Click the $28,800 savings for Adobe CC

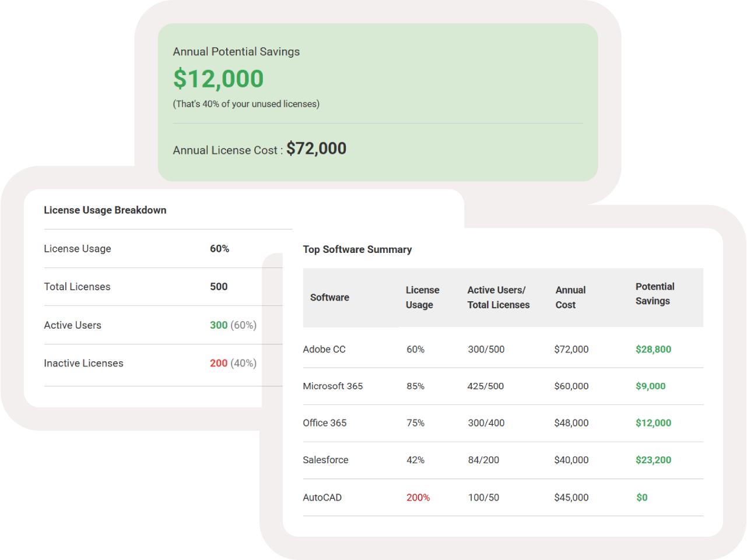[x=653, y=350]
